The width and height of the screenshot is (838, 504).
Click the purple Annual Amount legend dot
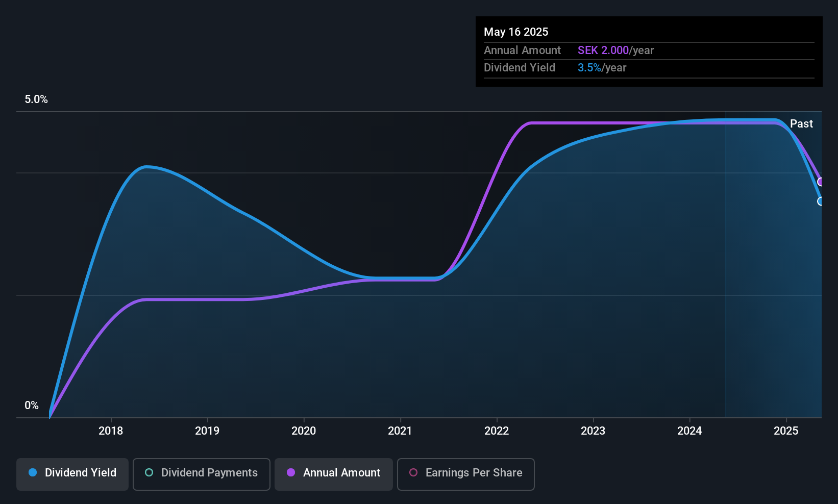tap(291, 472)
